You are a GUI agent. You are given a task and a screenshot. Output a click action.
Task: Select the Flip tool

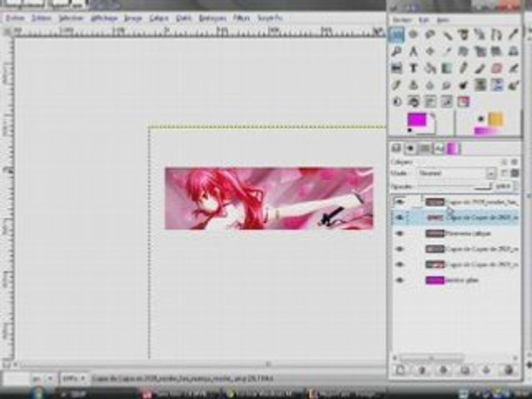(x=397, y=68)
